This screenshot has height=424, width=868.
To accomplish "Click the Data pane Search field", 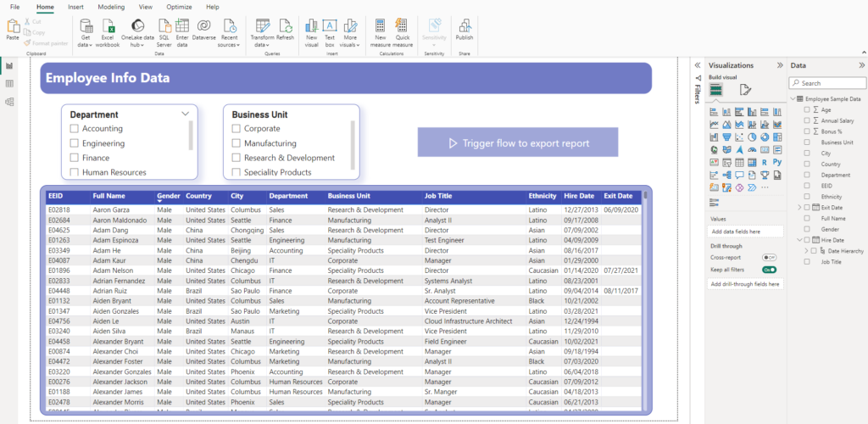I will [x=826, y=83].
